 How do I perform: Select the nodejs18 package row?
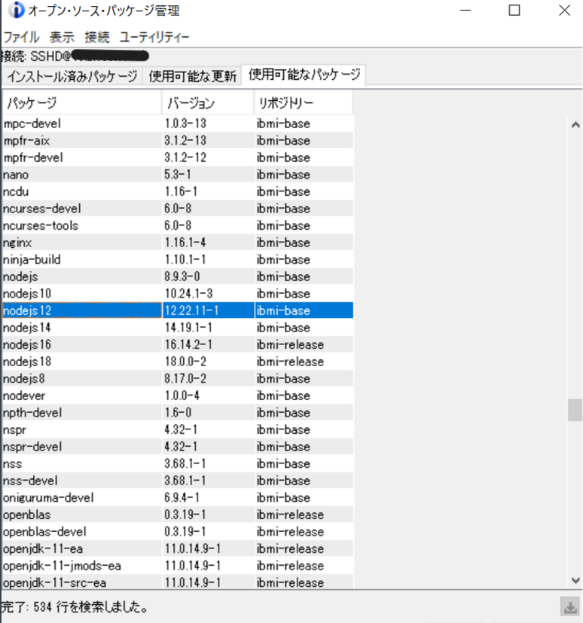click(178, 362)
